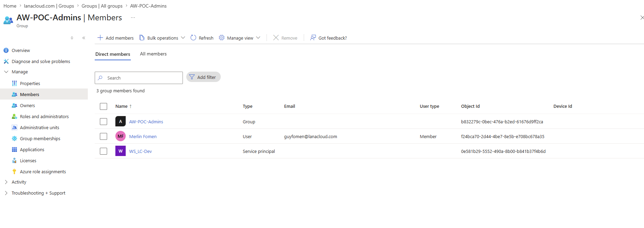Image resolution: width=644 pixels, height=228 pixels.
Task: Click the Owners people icon
Action: pos(14,105)
